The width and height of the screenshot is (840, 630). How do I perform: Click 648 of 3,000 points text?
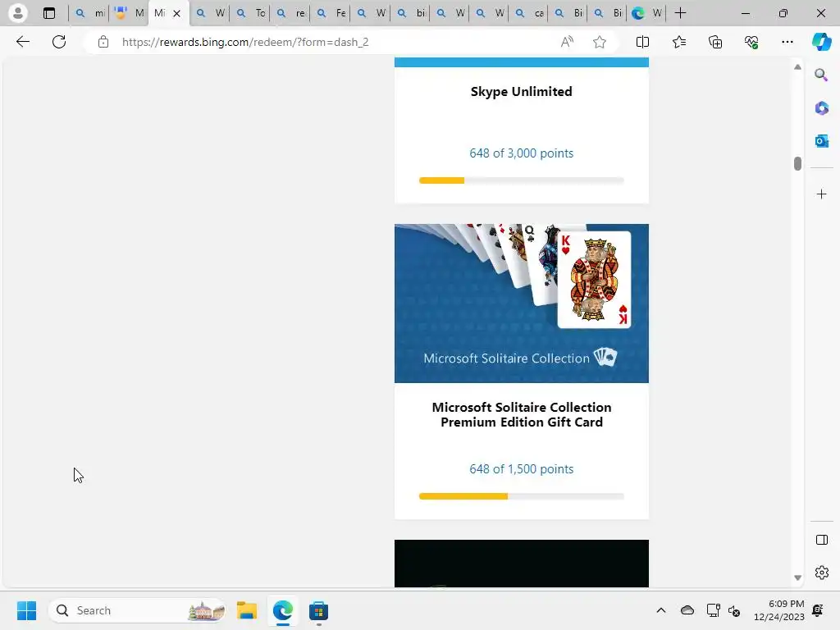pos(521,153)
